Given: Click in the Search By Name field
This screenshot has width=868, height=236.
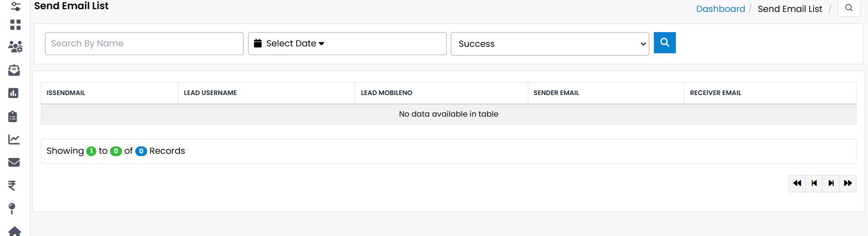Looking at the screenshot, I should click(x=144, y=44).
